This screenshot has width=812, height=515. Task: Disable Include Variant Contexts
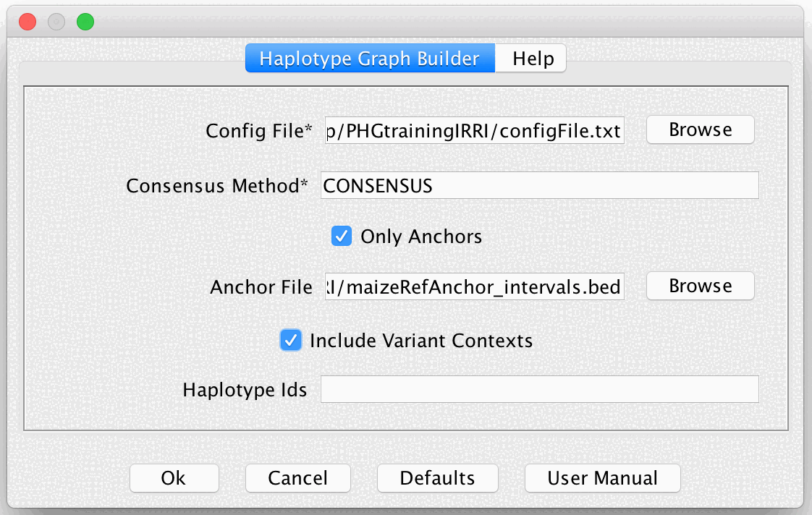click(291, 340)
